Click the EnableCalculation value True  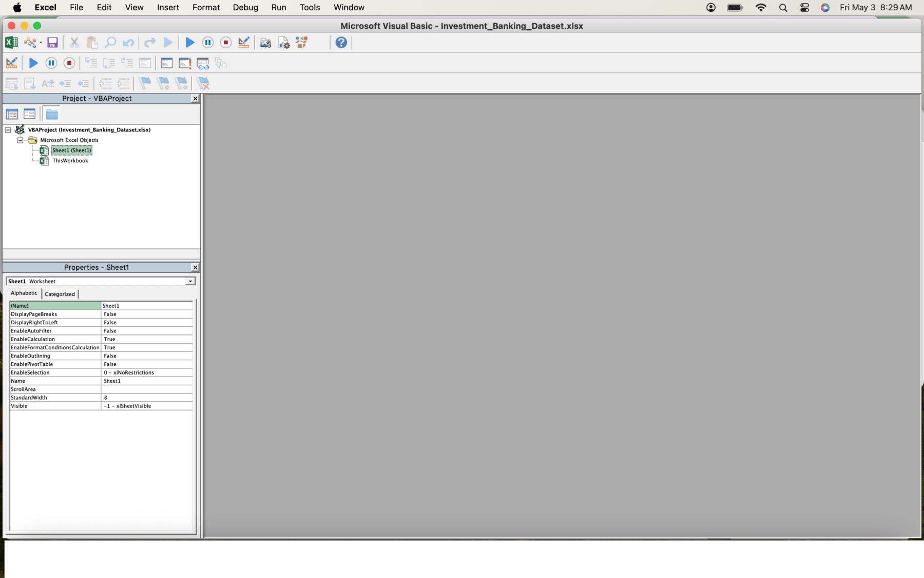(147, 340)
